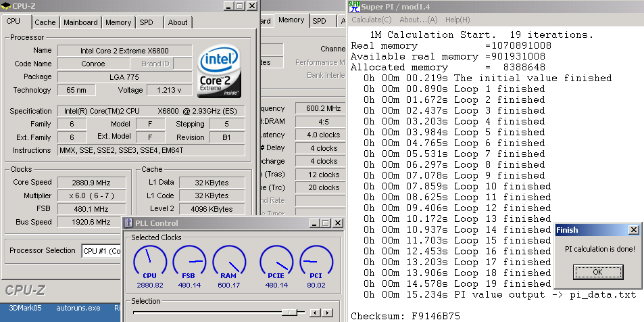Viewport: 644px width, 322px height.
Task: Open the Mainboard tab in CPU-Z
Action: (80, 22)
